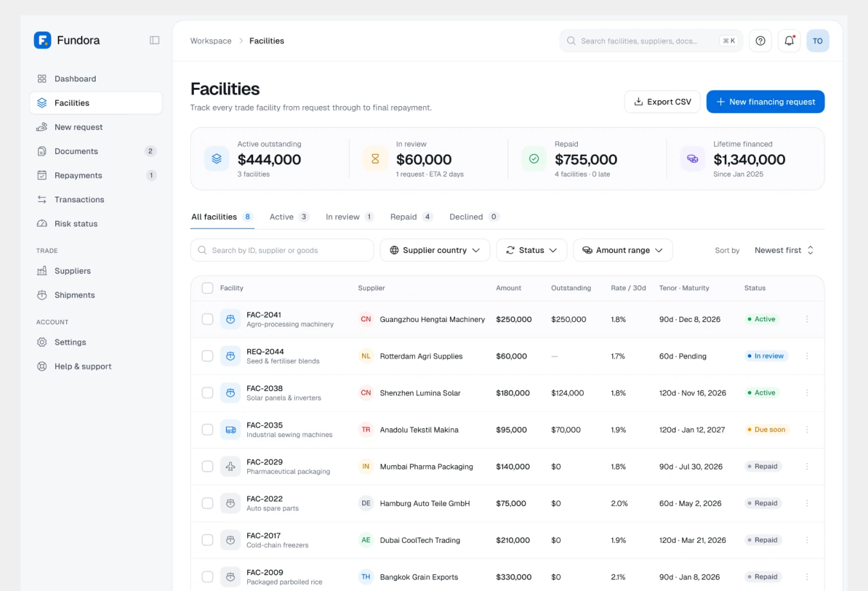868x591 pixels.
Task: Open the notifications bell
Action: (789, 40)
